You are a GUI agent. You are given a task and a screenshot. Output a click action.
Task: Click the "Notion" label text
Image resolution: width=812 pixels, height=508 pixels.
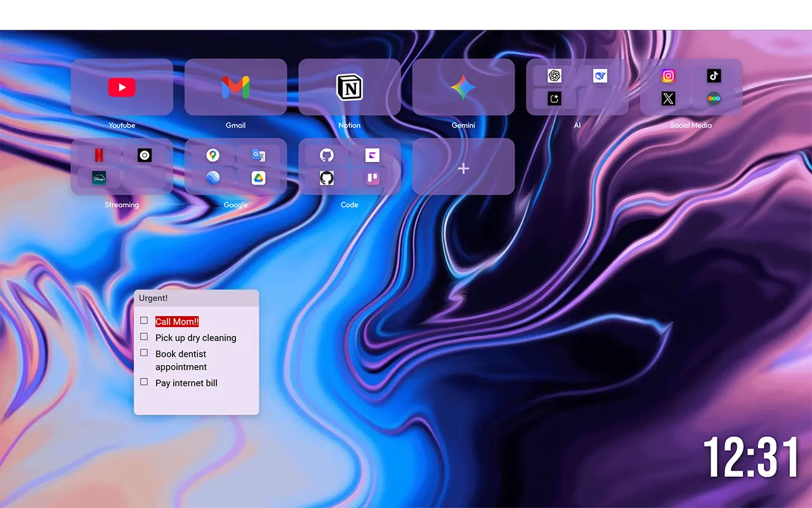(x=350, y=125)
